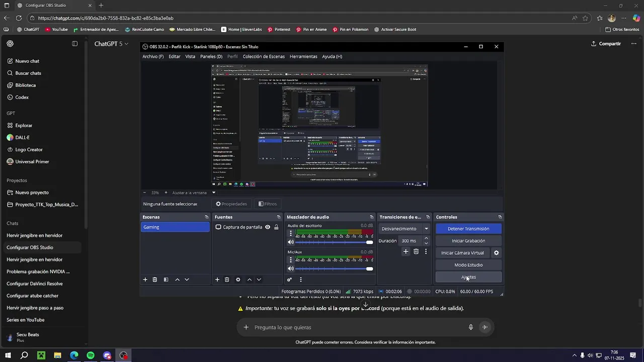
Task: Remove source with Fuentes trash icon
Action: pos(227,280)
